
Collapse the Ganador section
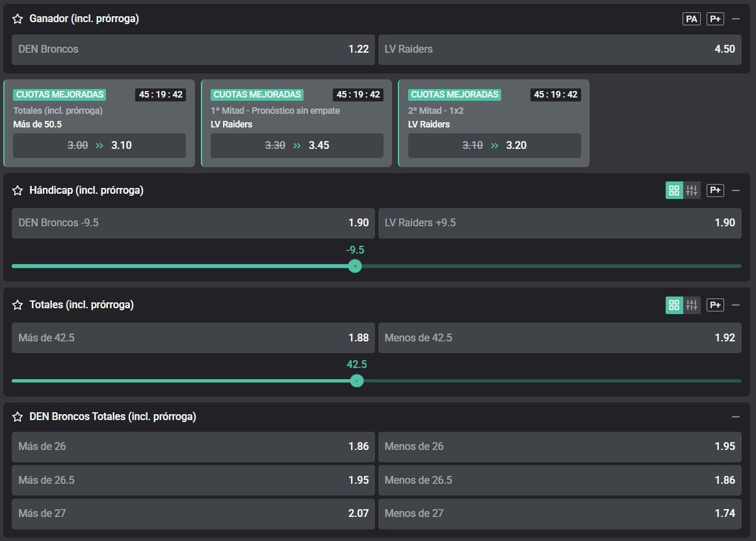(736, 19)
